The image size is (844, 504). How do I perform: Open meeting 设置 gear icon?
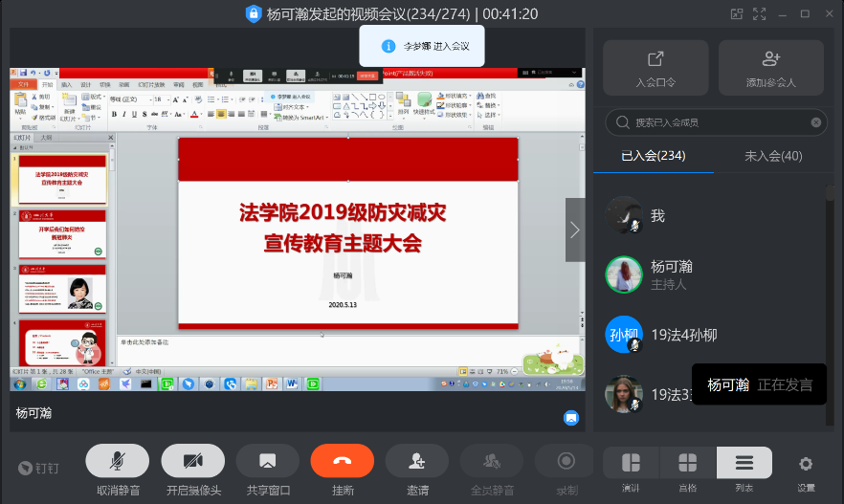tap(806, 464)
